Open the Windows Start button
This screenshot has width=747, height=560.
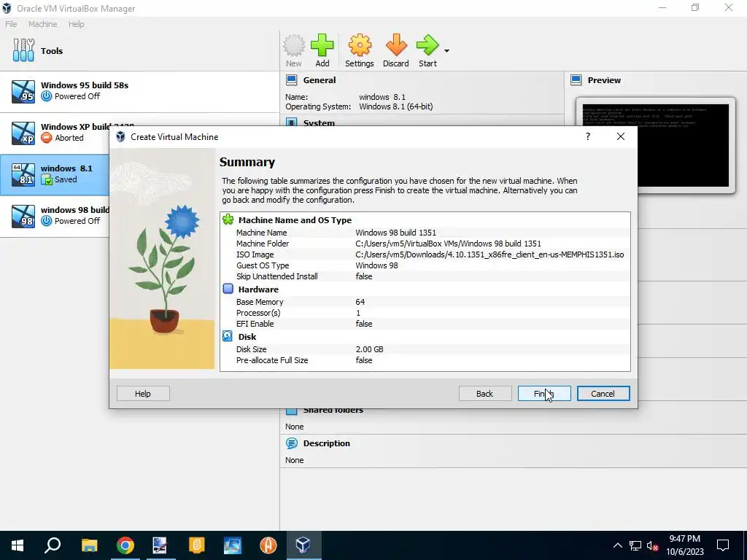(18, 545)
